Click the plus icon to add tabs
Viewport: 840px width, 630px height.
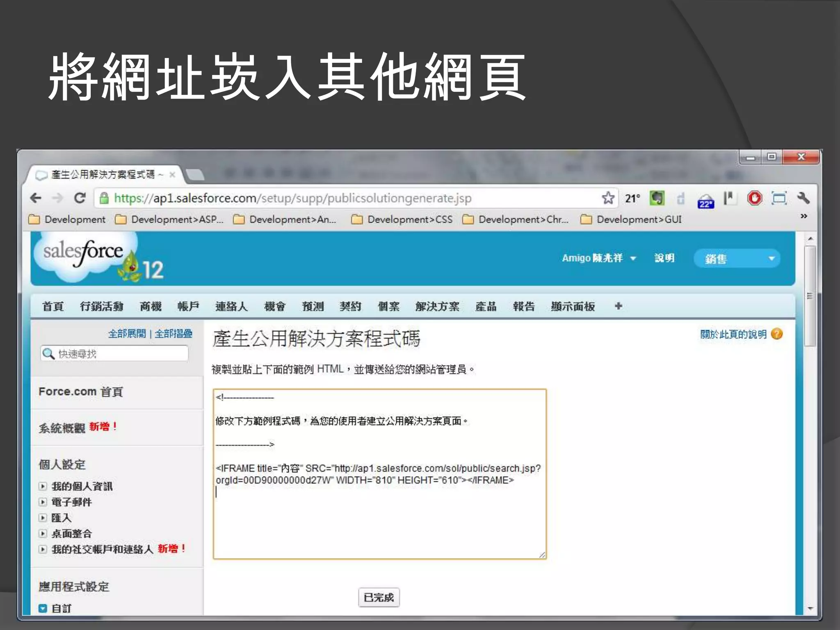coord(619,306)
